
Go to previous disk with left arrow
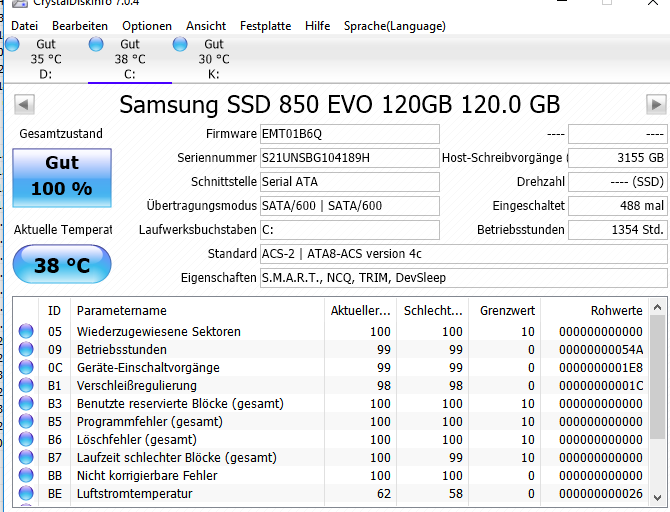24,105
